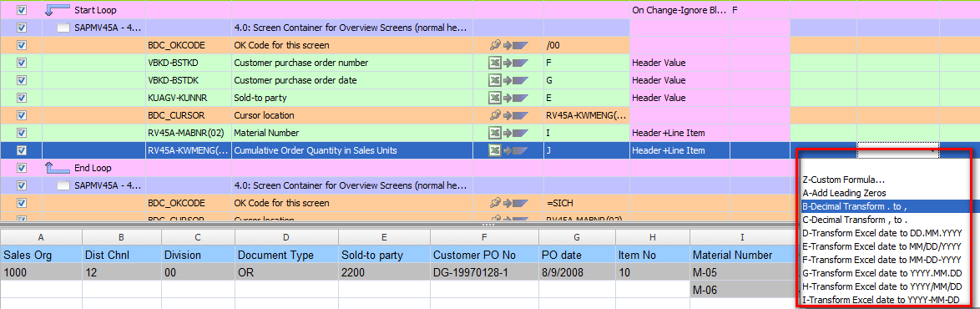Click Header Value in the Sold-to party row
This screenshot has height=309, width=980.
click(x=659, y=98)
